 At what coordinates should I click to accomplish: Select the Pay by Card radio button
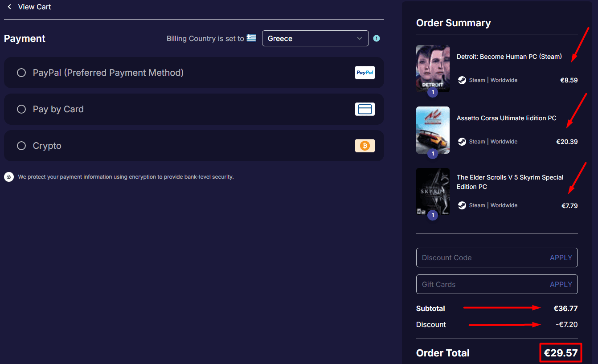pos(21,109)
